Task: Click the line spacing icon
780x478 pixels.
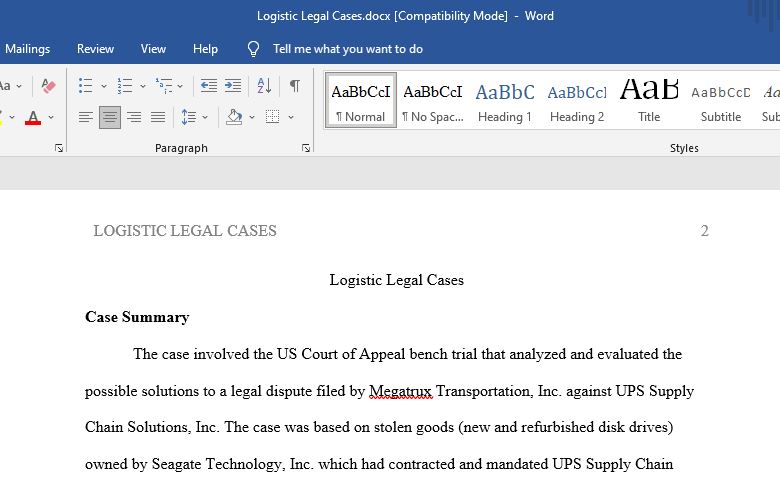Action: 189,117
